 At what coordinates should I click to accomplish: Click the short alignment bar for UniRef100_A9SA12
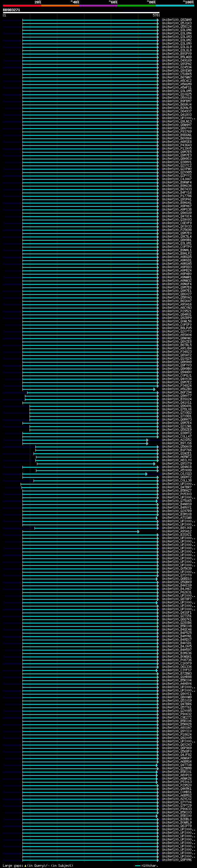81,531
